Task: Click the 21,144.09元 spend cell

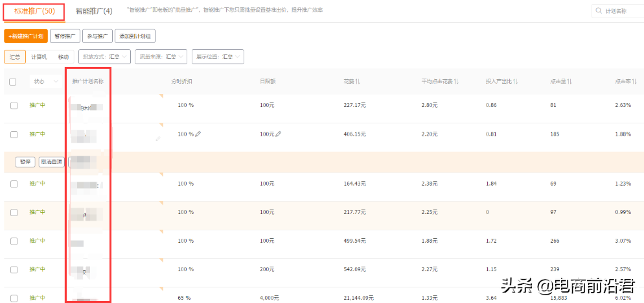Action: [358, 298]
